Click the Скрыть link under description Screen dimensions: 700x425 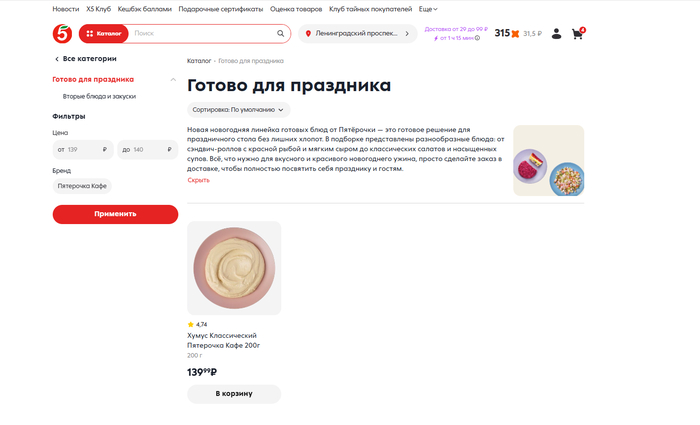[198, 180]
